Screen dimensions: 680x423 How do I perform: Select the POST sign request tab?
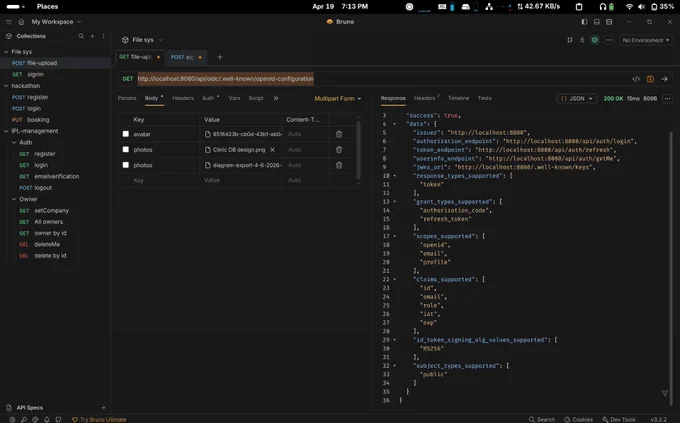[186, 57]
